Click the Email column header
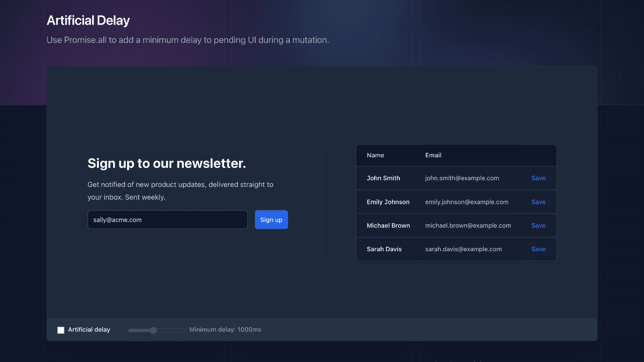This screenshot has height=362, width=644. [433, 156]
